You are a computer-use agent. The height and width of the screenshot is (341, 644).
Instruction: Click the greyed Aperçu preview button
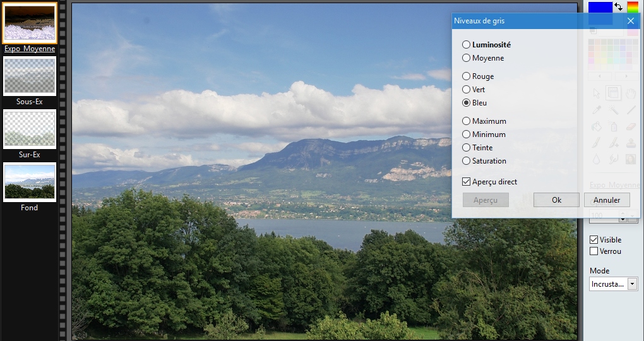tap(486, 200)
